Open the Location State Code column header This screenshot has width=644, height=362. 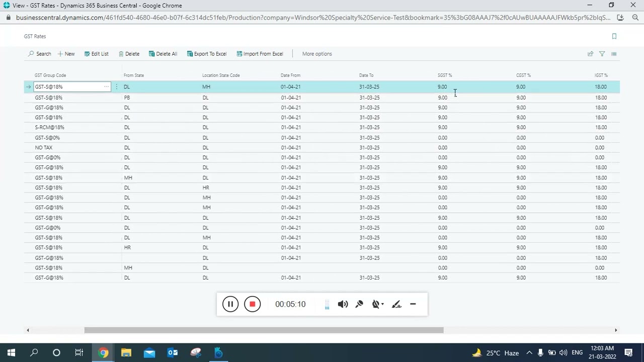tap(221, 75)
